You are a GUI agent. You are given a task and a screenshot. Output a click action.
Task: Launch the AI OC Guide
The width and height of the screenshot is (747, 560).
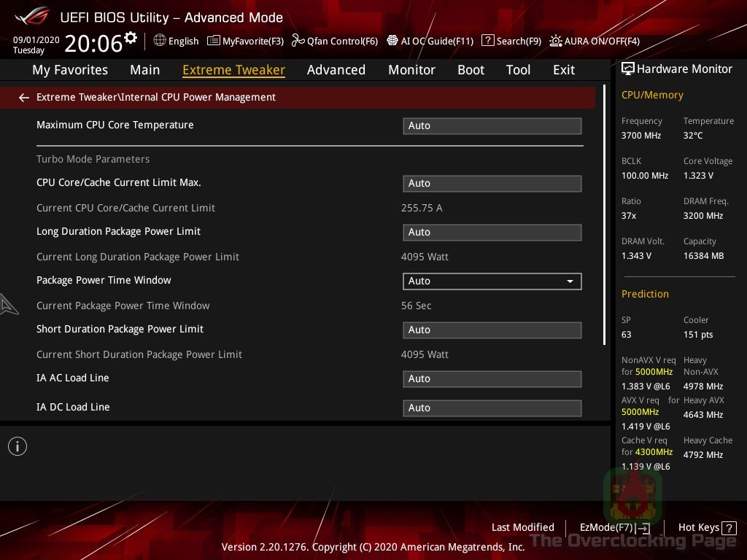[x=430, y=41]
